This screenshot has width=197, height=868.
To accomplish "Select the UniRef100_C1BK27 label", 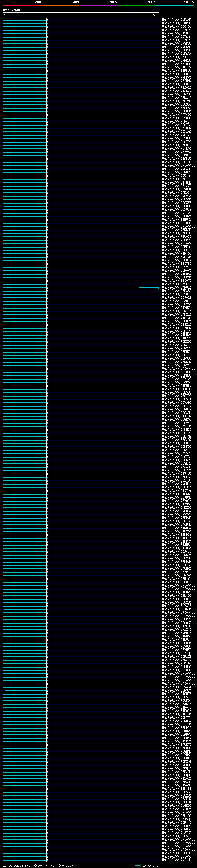I will pos(177,619).
